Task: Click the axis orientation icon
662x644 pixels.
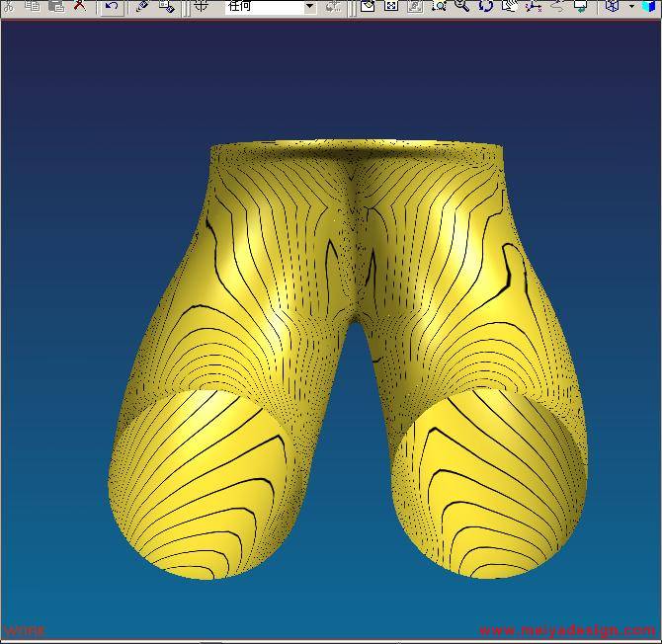Action: (x=535, y=6)
